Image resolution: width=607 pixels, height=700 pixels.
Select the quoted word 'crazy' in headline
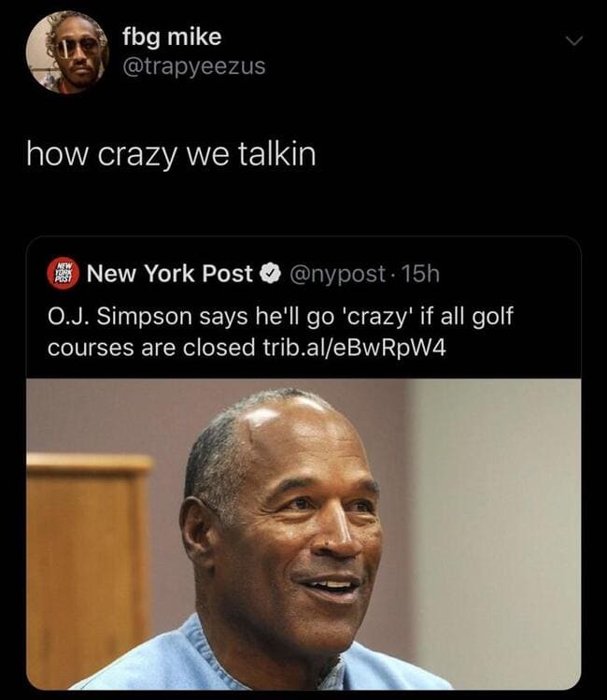tap(375, 317)
